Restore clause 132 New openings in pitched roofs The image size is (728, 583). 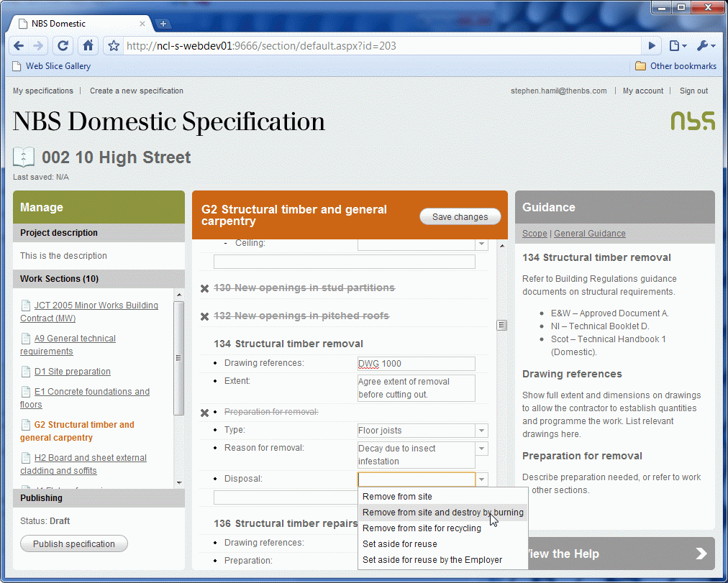[204, 316]
